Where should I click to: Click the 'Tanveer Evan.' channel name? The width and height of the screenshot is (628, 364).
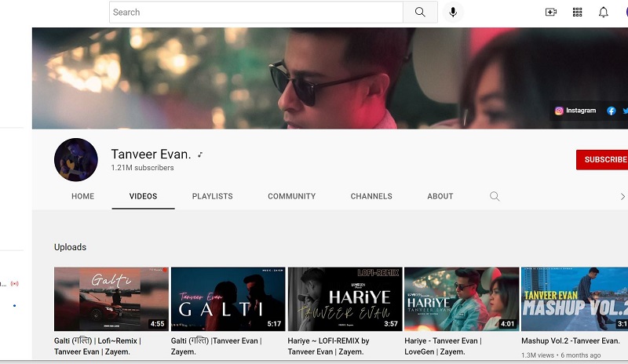[x=151, y=155]
